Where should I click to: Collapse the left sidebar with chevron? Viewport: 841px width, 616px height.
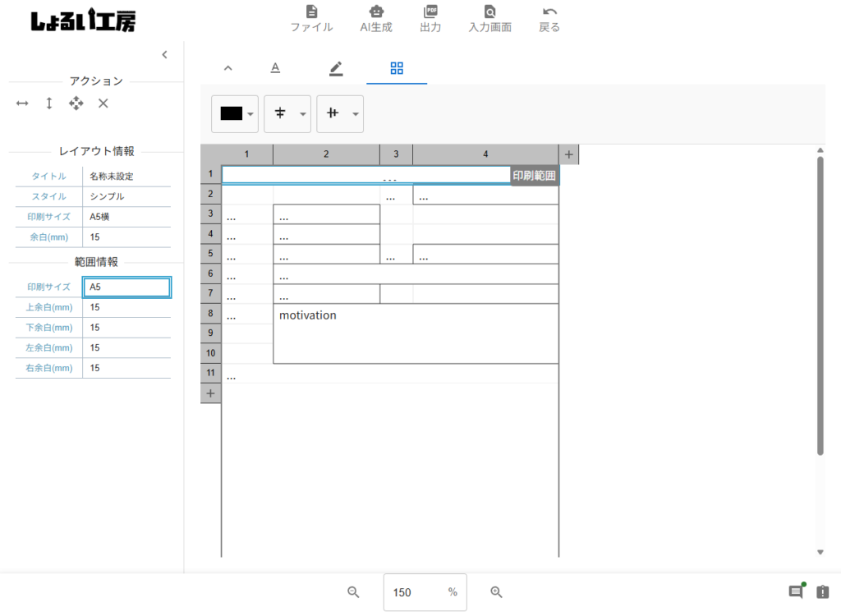[164, 54]
